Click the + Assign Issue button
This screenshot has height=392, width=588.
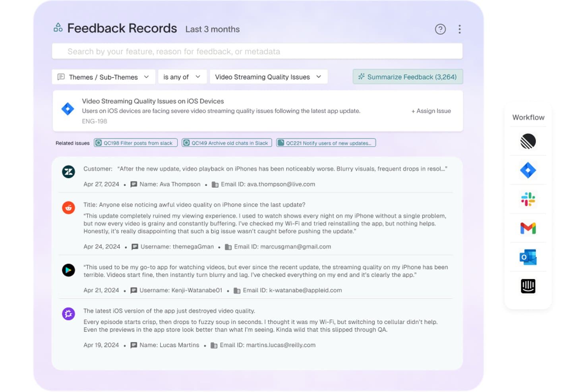pyautogui.click(x=431, y=111)
